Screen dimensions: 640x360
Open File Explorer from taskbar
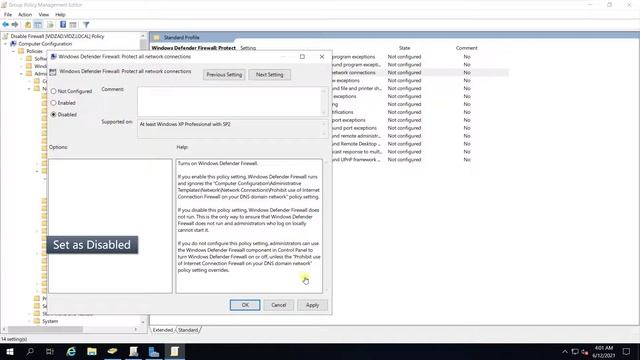[x=92, y=351]
